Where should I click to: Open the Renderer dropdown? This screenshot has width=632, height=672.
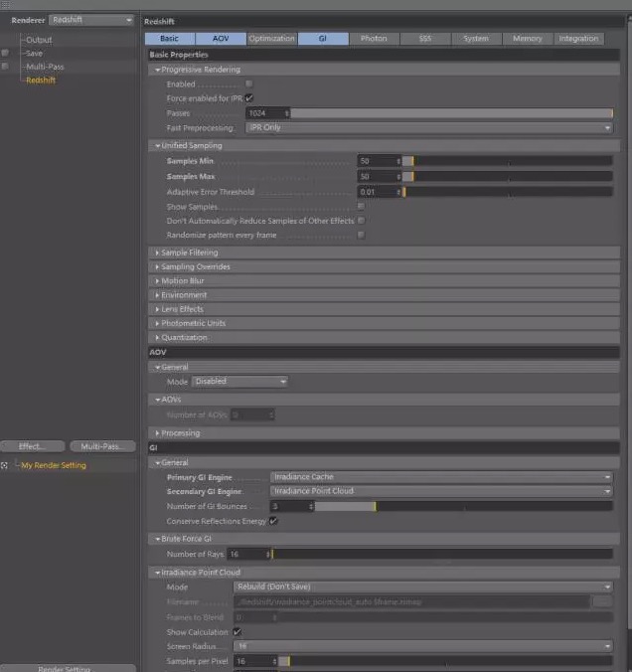pos(91,20)
